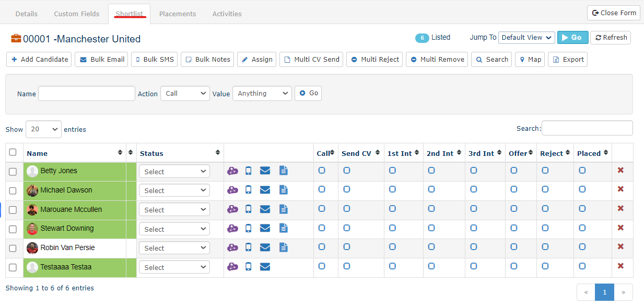Click the Close Form button
Viewport: 644px width, 305px height.
614,13
